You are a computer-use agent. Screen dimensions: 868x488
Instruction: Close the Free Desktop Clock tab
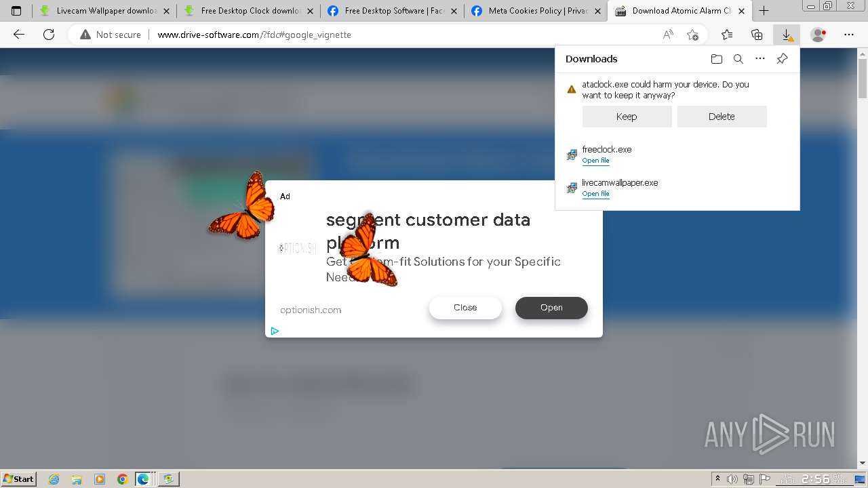point(310,11)
